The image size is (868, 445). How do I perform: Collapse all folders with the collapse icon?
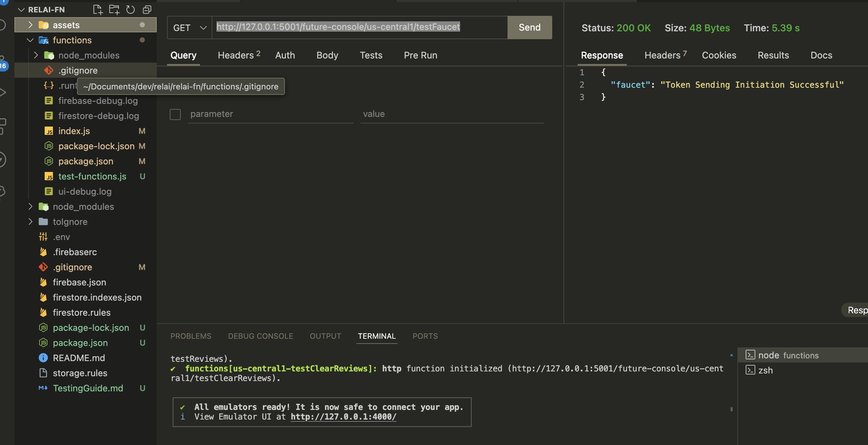point(147,10)
